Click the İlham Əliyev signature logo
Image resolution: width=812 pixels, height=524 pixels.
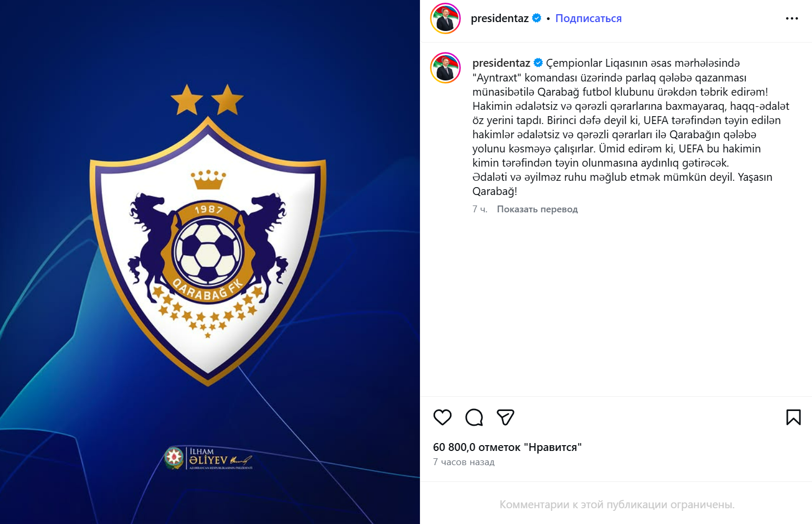pyautogui.click(x=208, y=458)
